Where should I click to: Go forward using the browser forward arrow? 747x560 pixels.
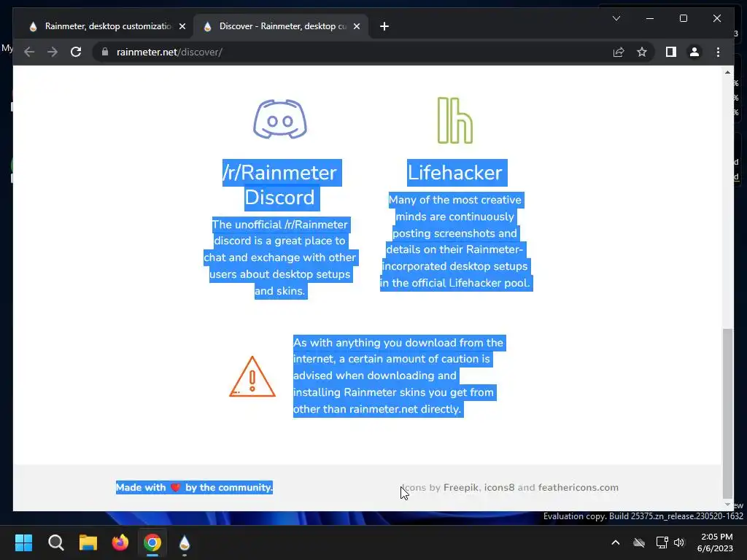[x=53, y=52]
